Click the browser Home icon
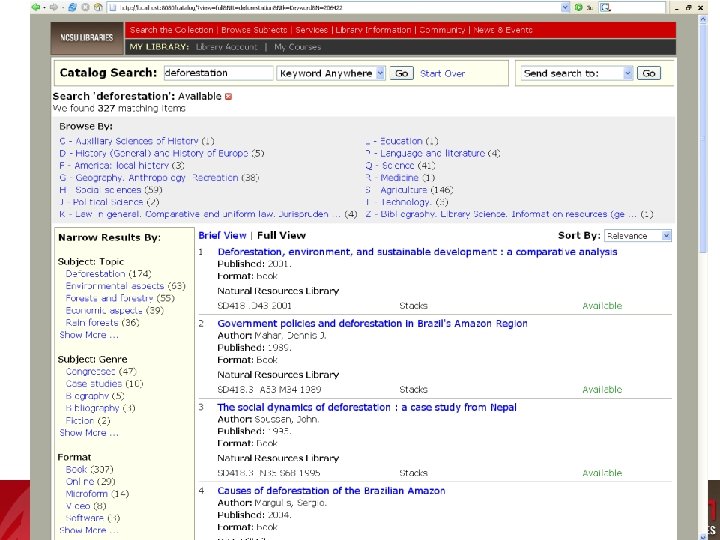This screenshot has width=720, height=540. pyautogui.click(x=97, y=7)
